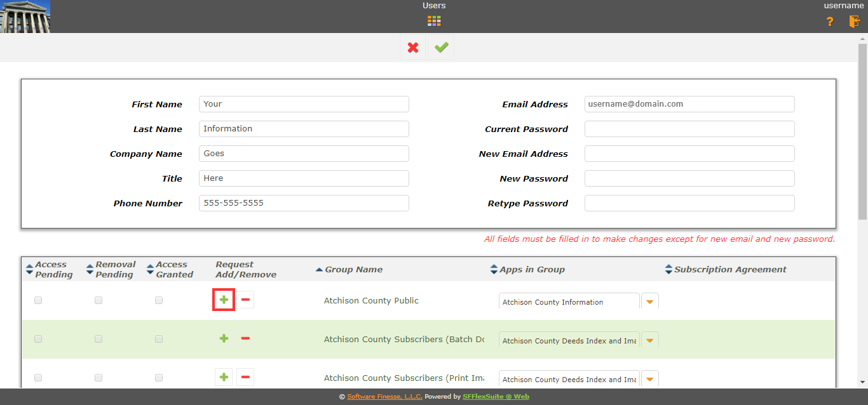This screenshot has height=405, width=868.
Task: Sort by Subscription Agreement column arrows
Action: [x=668, y=269]
